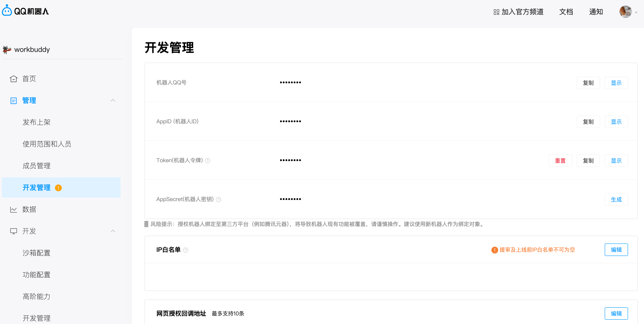Open the 文档 menu item

click(566, 12)
